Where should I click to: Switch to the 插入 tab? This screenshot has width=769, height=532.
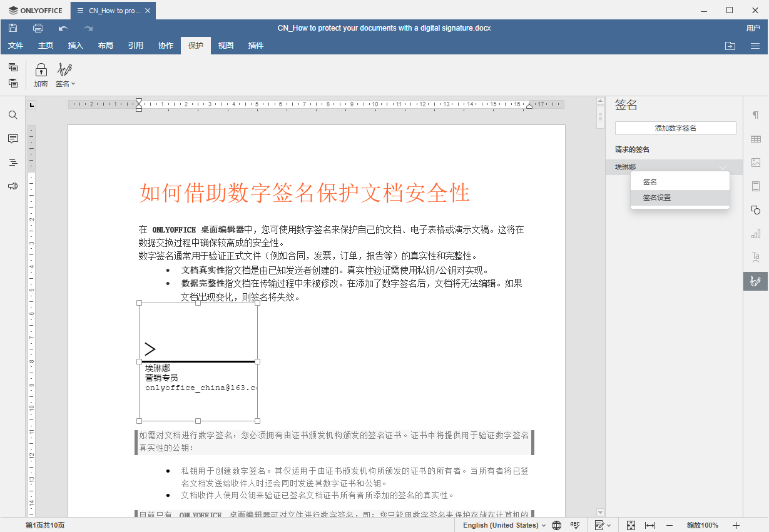(76, 46)
